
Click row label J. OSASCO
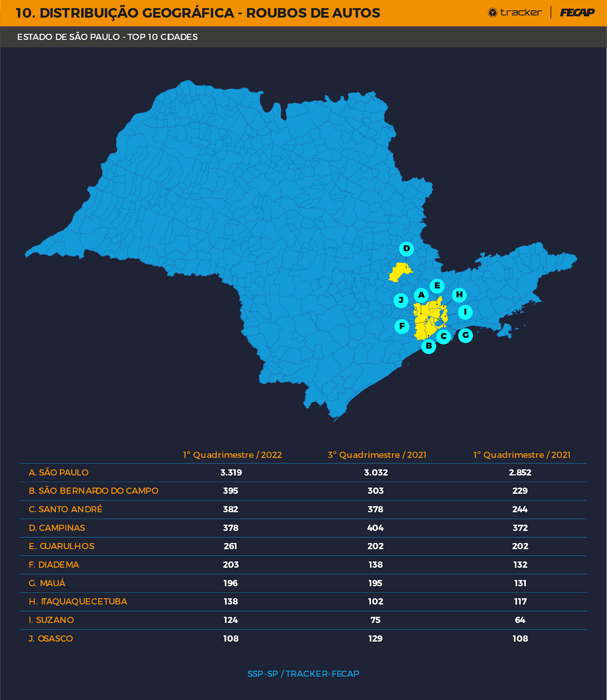51,639
